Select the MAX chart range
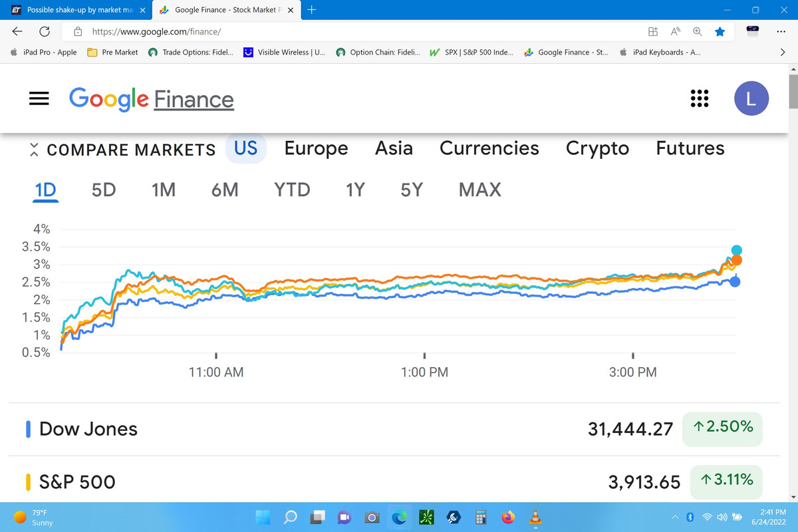The height and width of the screenshot is (532, 798). (x=480, y=190)
